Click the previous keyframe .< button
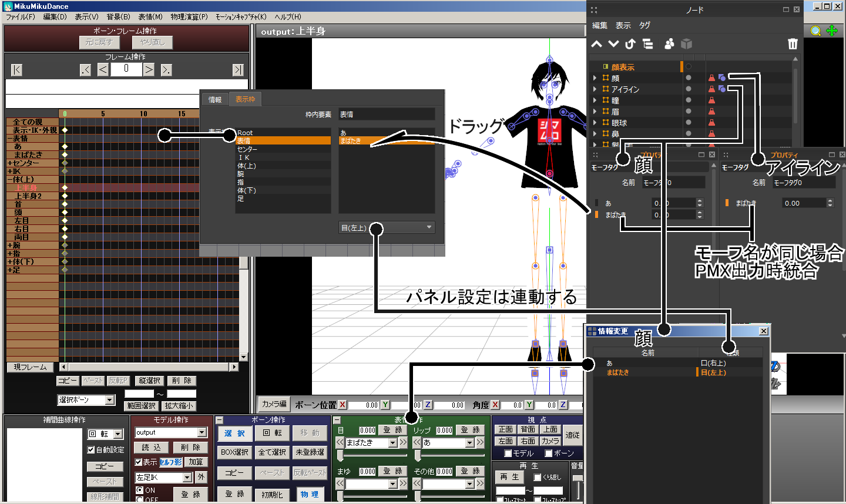Screen dimensions: 846x504 click(86, 70)
